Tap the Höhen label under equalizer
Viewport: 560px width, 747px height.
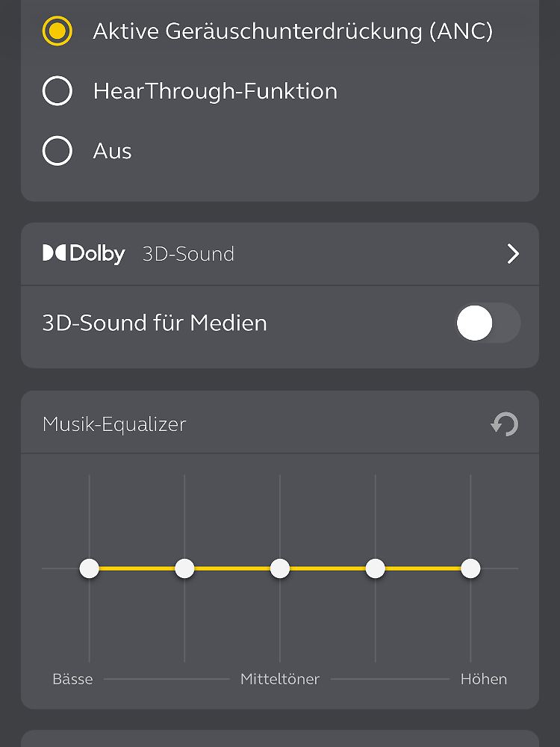click(x=484, y=679)
